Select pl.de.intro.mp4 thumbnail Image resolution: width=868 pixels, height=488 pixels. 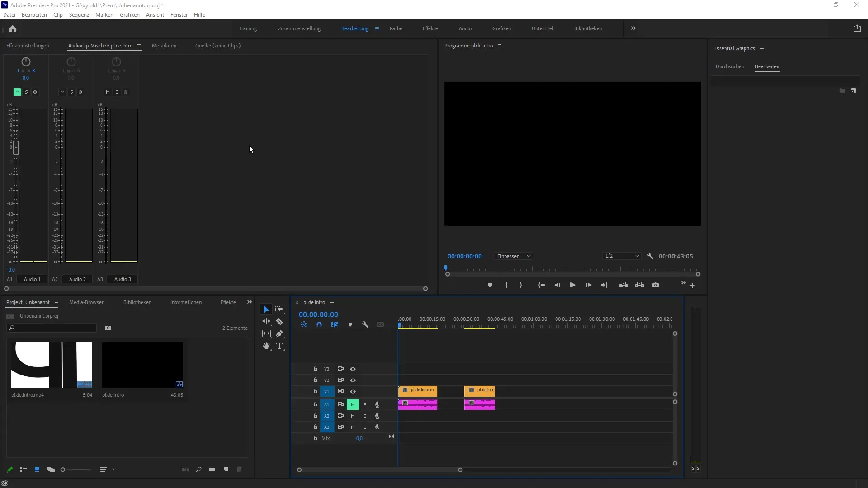pos(52,365)
